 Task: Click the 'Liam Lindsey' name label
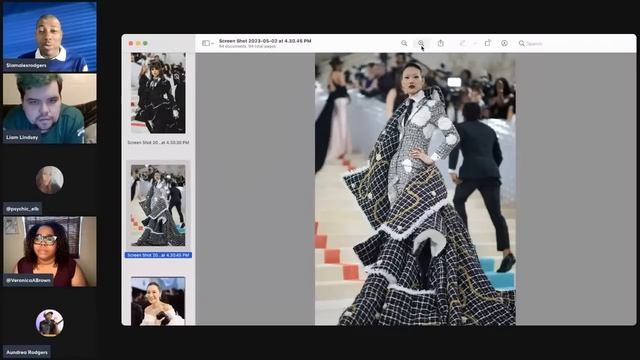click(x=22, y=138)
